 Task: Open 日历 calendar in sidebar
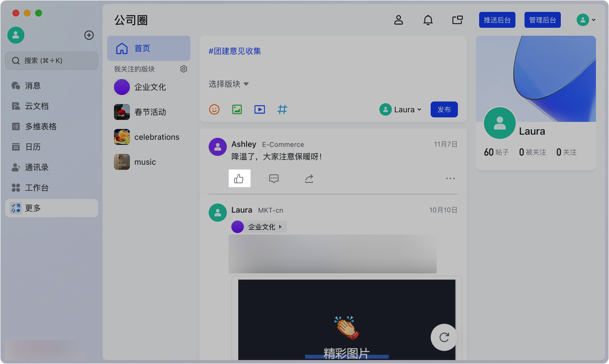click(52, 147)
